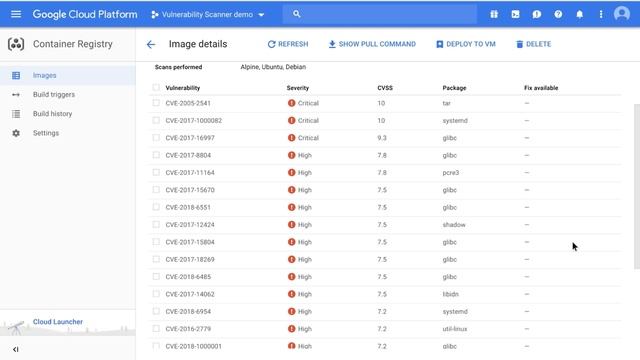The height and width of the screenshot is (360, 640).
Task: Click the Build triggers arrow icon
Action: coord(16,95)
